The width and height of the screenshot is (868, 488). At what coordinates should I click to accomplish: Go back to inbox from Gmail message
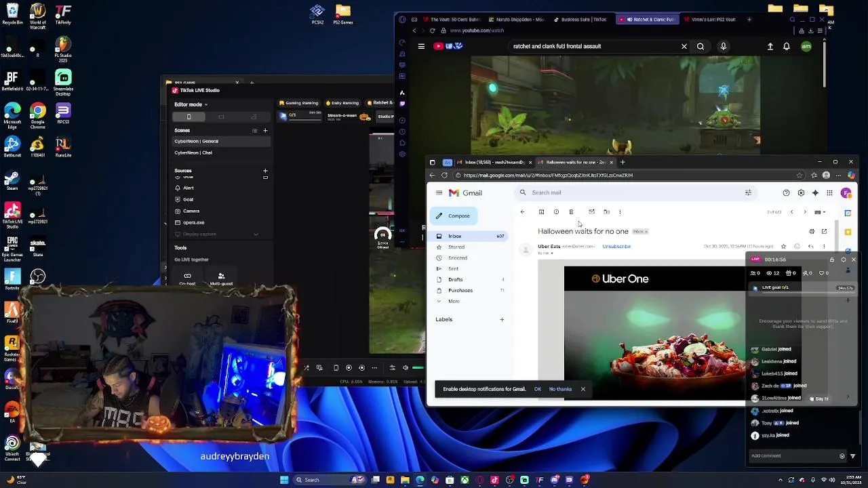coord(522,212)
